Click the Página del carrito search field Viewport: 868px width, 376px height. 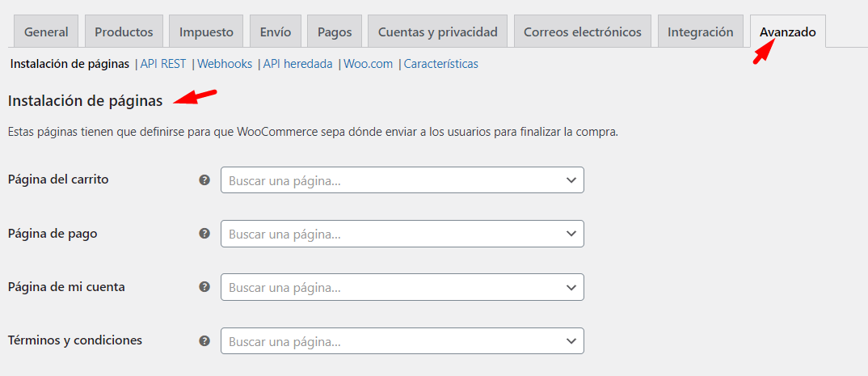[x=402, y=180]
